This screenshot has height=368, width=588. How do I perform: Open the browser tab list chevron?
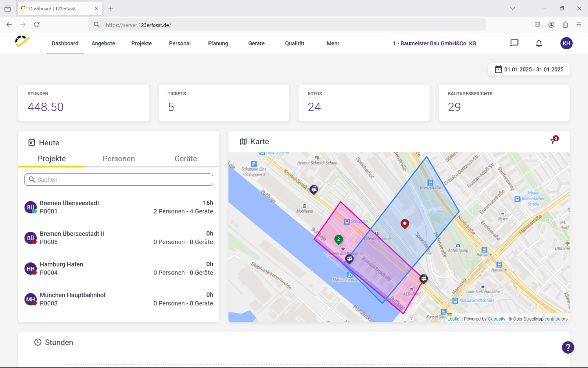coord(513,8)
